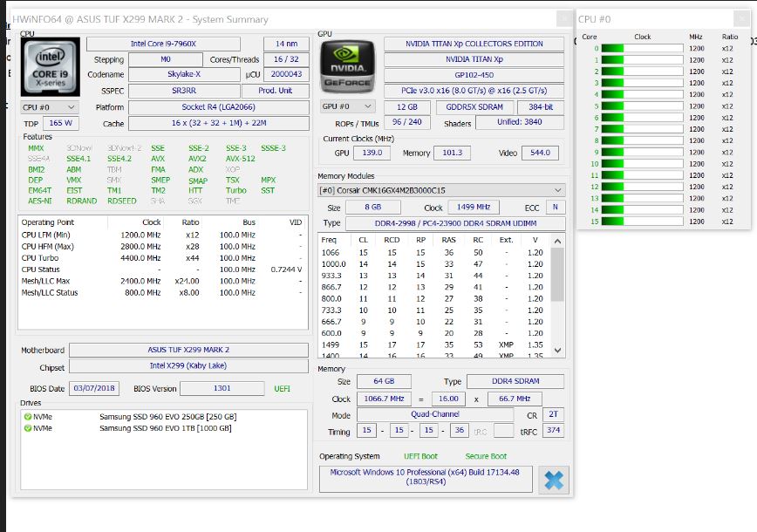Viewport: 757px width, 532px height.
Task: Click the Quad-Channel mode value
Action: click(x=435, y=414)
